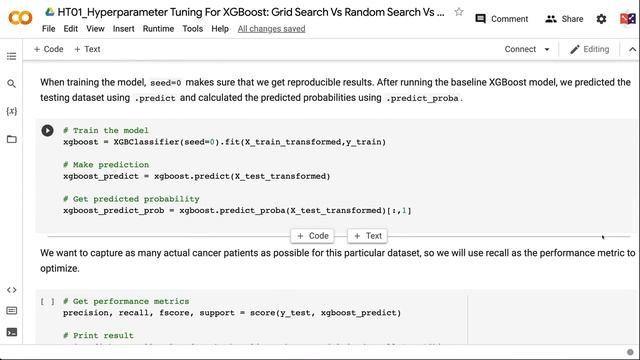Open the View menu
This screenshot has width=640, height=360.
click(x=95, y=29)
